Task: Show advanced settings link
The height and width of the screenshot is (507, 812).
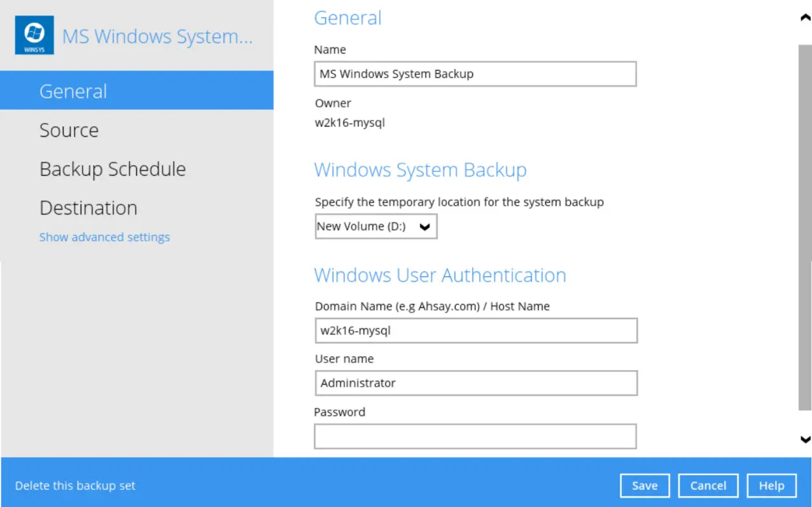Action: click(x=104, y=237)
